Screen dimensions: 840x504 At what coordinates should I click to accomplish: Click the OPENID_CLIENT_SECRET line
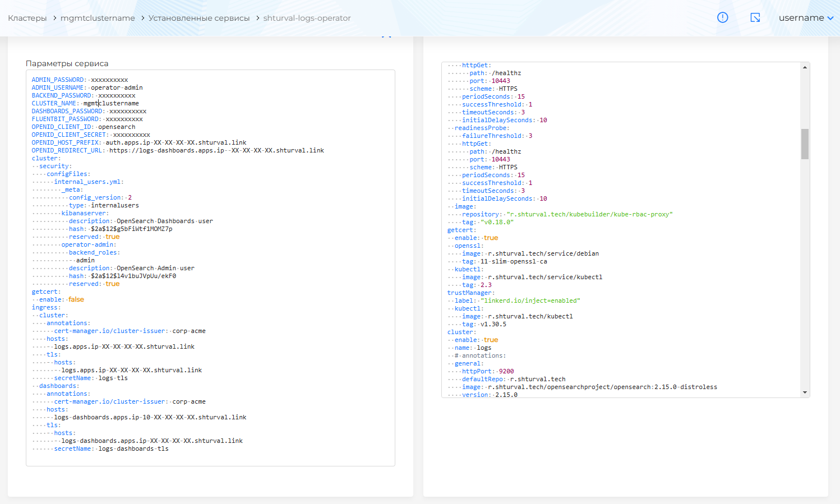click(x=91, y=135)
